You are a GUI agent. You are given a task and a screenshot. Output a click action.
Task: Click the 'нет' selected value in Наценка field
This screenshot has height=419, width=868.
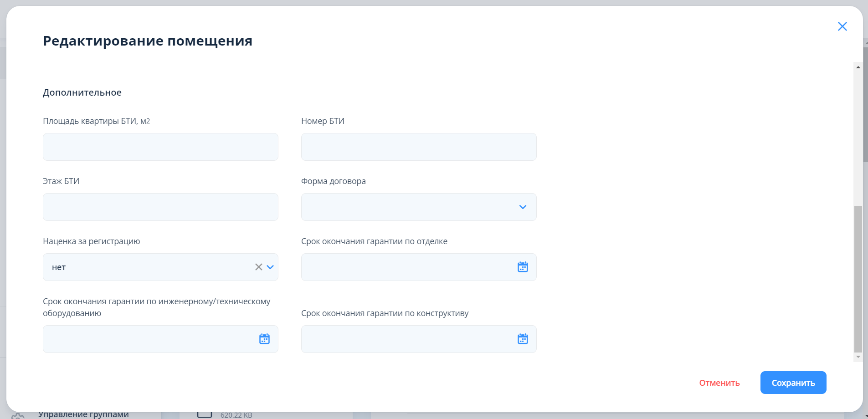click(59, 267)
